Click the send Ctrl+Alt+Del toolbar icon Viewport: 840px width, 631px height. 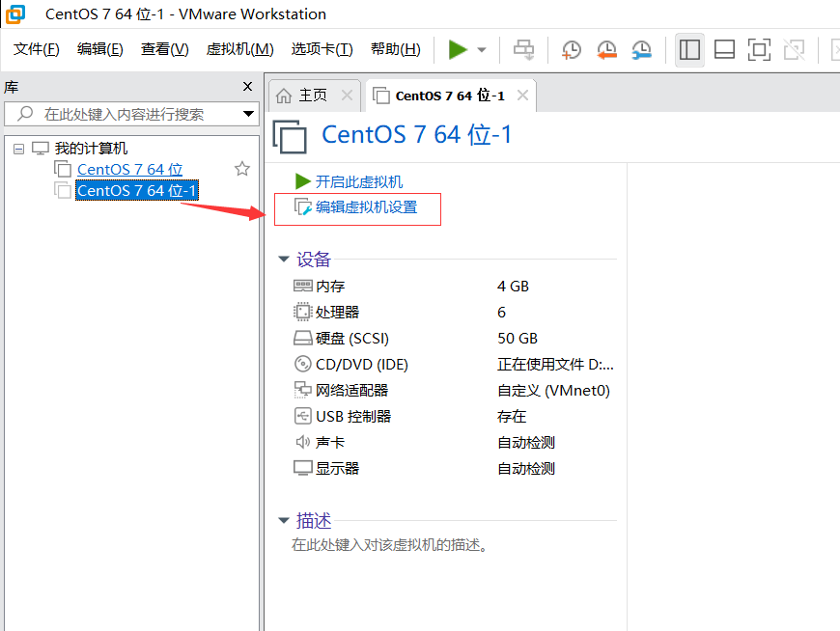(523, 49)
